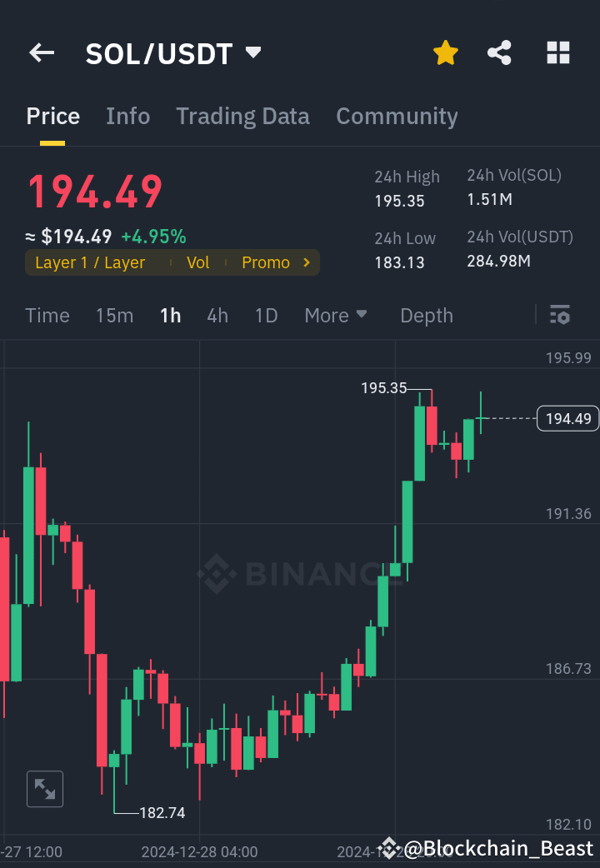
Task: Tap the Vol tag button
Action: click(198, 262)
